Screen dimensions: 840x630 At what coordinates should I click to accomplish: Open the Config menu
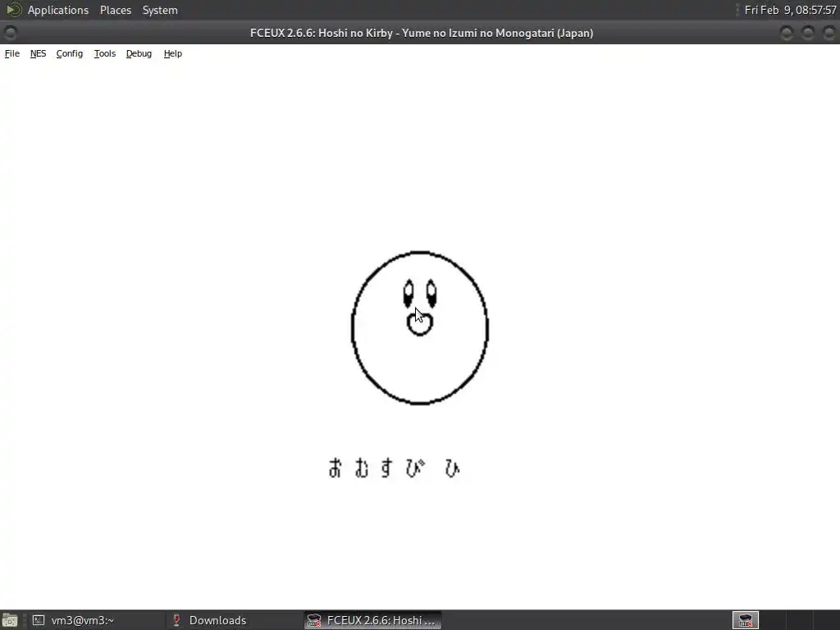coord(70,53)
